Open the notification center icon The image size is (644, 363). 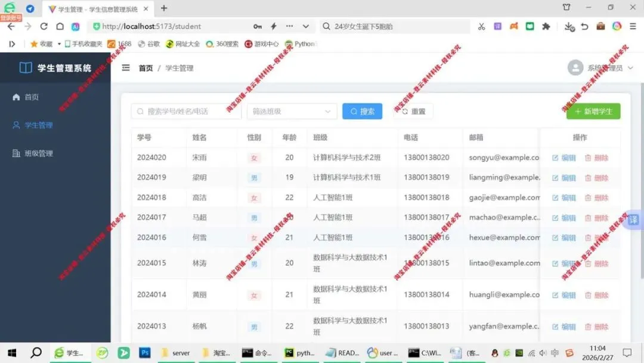click(627, 353)
